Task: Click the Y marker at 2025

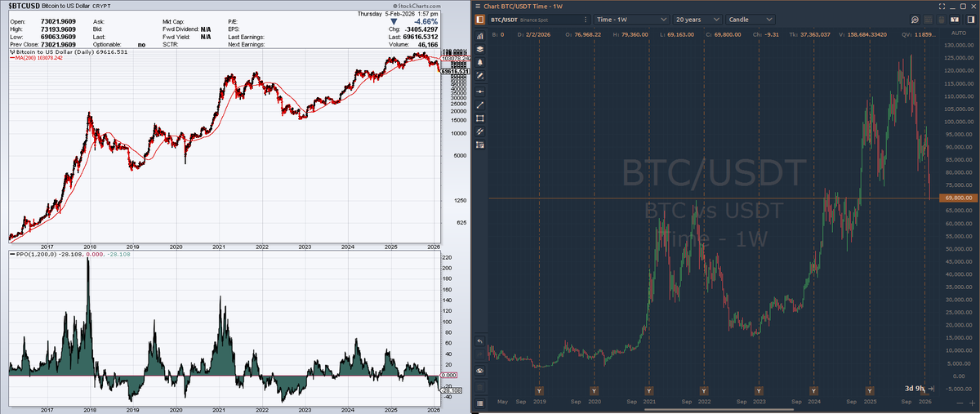Action: coord(870,390)
